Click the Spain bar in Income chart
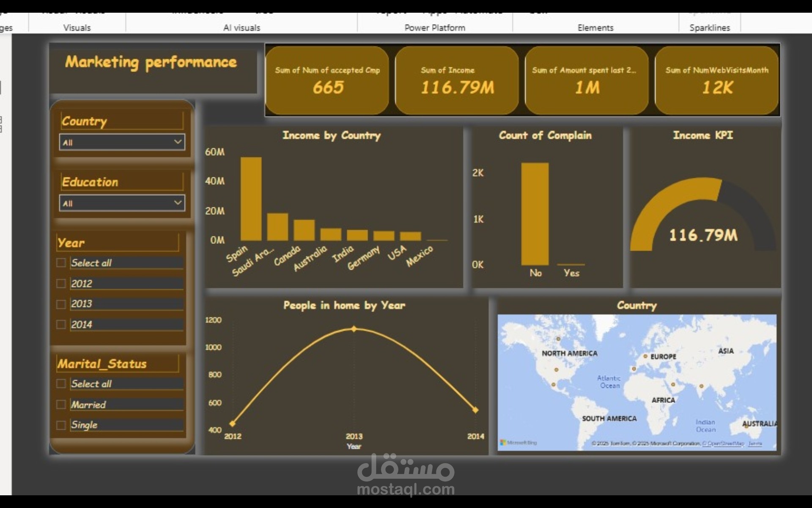This screenshot has width=812, height=508. 251,199
